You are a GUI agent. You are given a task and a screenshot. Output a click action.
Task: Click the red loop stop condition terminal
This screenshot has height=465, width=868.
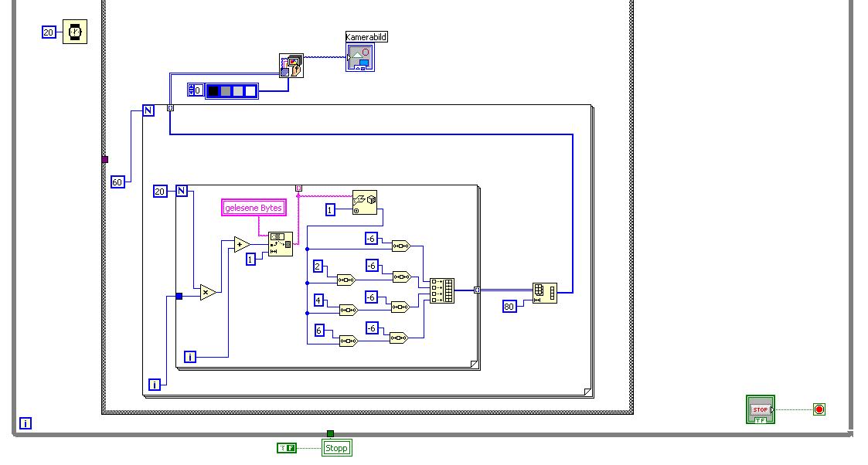click(819, 409)
